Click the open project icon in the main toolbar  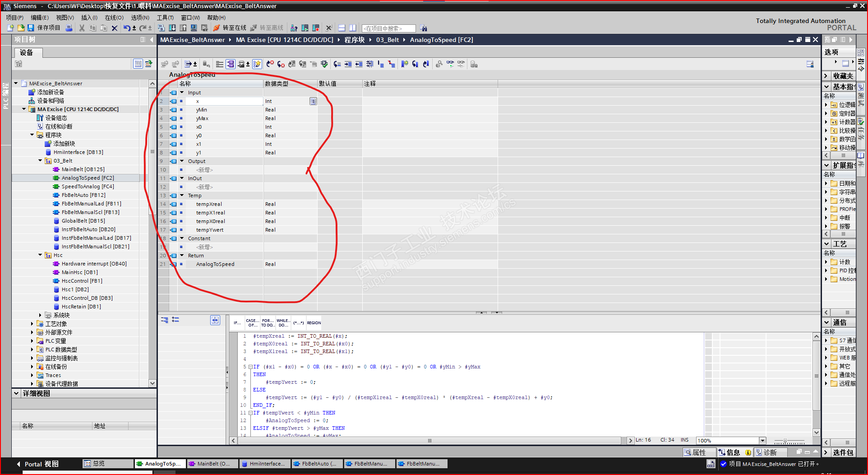point(21,28)
